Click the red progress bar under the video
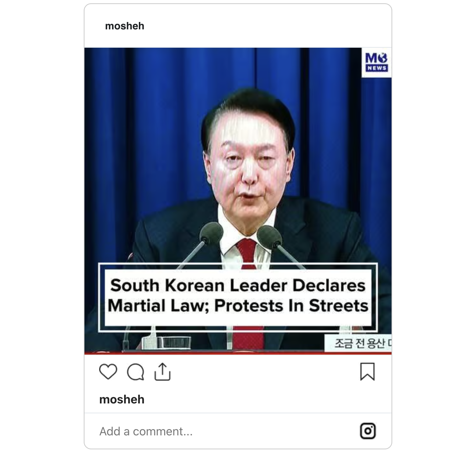The width and height of the screenshot is (476, 453). point(238,353)
